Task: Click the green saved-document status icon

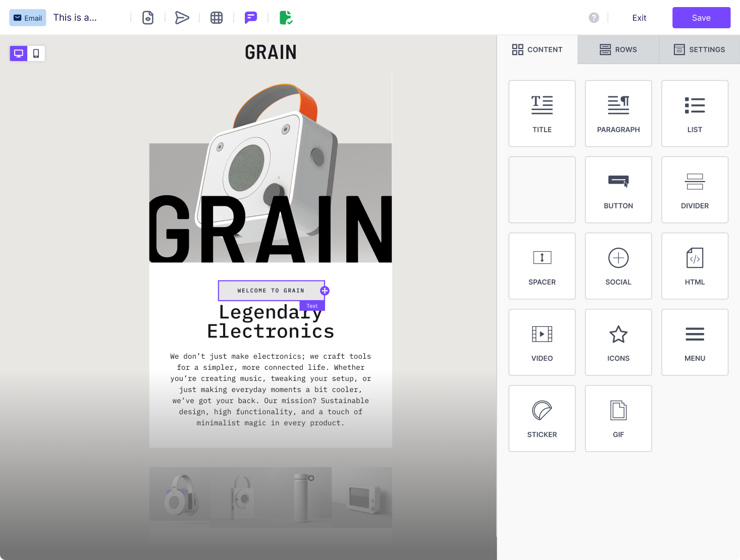Action: coord(286,17)
